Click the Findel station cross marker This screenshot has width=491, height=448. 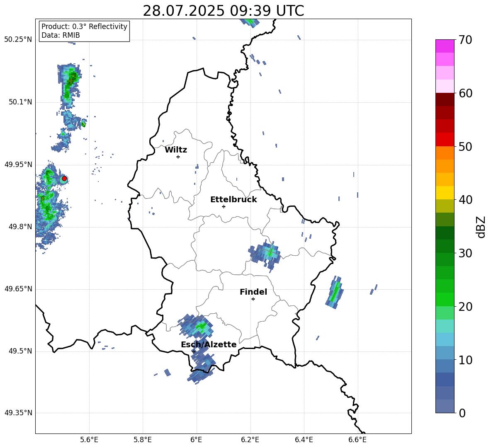253,299
